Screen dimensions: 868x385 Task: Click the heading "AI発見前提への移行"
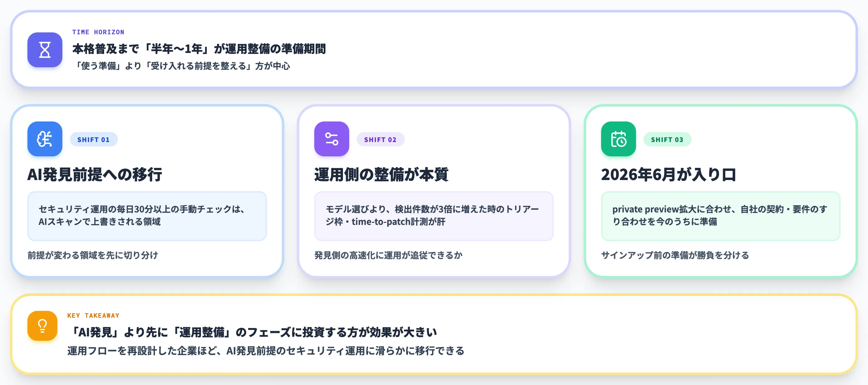click(95, 175)
